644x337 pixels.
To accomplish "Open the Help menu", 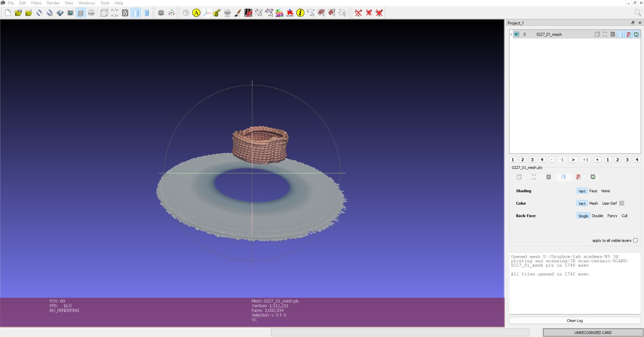I will (x=119, y=3).
